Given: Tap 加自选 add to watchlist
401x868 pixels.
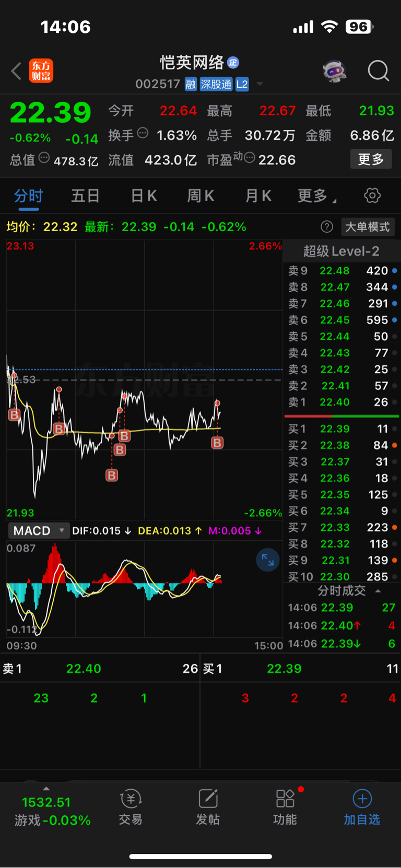Looking at the screenshot, I should [x=362, y=807].
